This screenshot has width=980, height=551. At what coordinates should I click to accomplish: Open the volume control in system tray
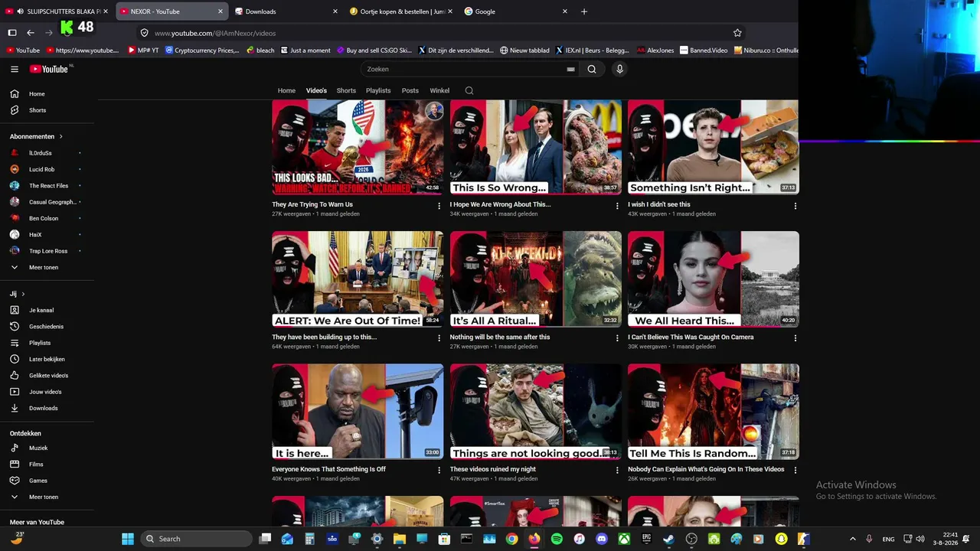[x=920, y=539]
